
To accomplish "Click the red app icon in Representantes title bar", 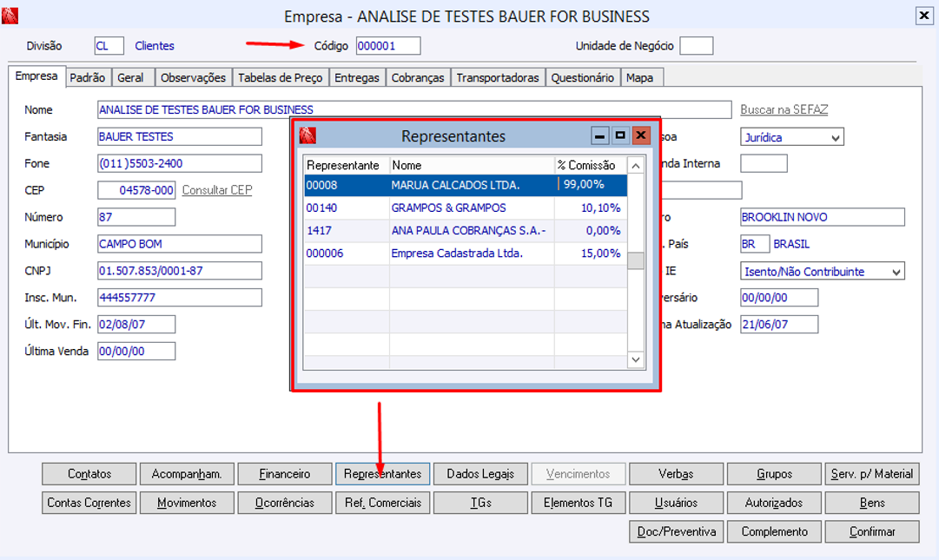I will [x=307, y=135].
